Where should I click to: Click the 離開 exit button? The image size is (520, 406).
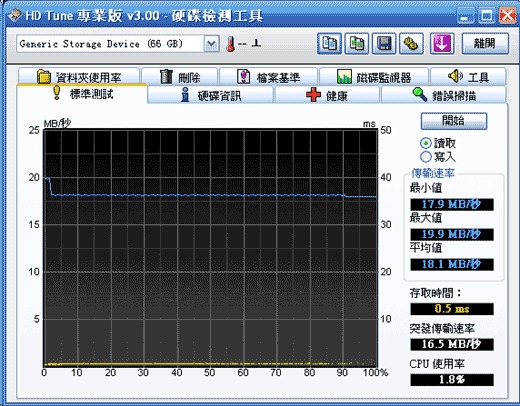(485, 44)
